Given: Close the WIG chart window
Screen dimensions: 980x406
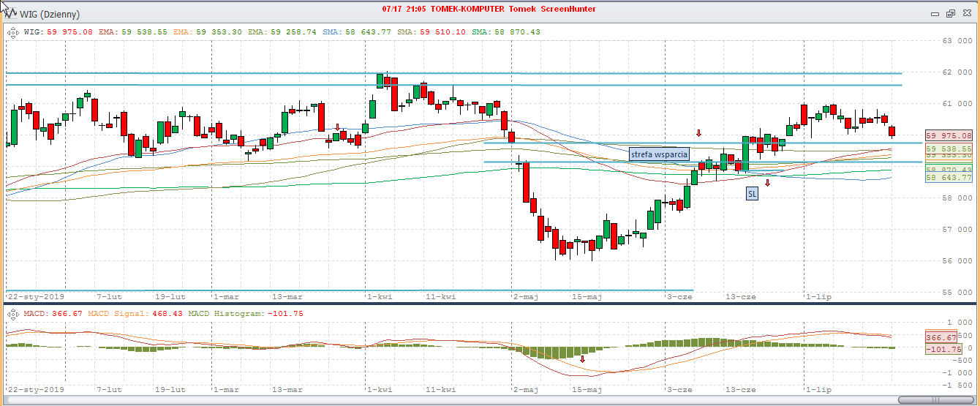Looking at the screenshot, I should pyautogui.click(x=967, y=14).
